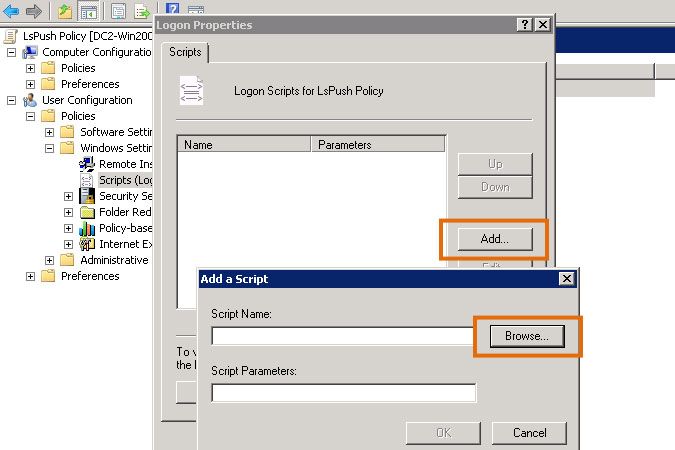
Task: Expand the Software Settings node
Action: pyautogui.click(x=49, y=132)
